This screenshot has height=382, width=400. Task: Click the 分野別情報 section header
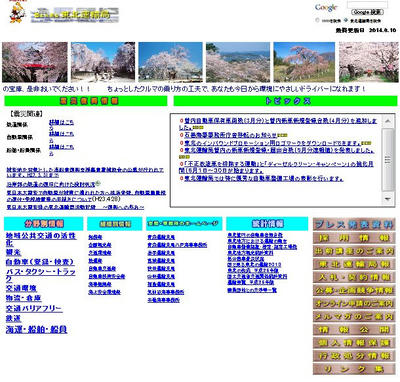click(44, 223)
